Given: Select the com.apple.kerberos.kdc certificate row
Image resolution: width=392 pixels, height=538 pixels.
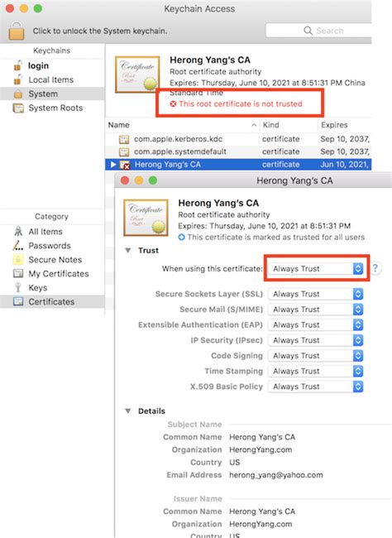Looking at the screenshot, I should point(238,139).
